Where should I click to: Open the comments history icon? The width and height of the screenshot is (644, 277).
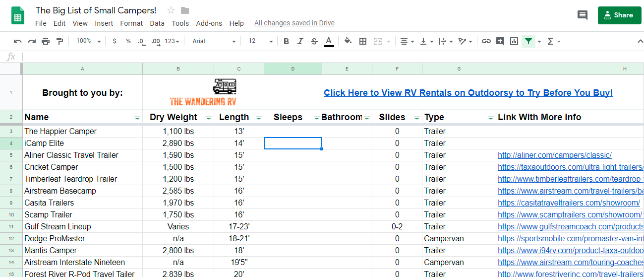pyautogui.click(x=583, y=15)
